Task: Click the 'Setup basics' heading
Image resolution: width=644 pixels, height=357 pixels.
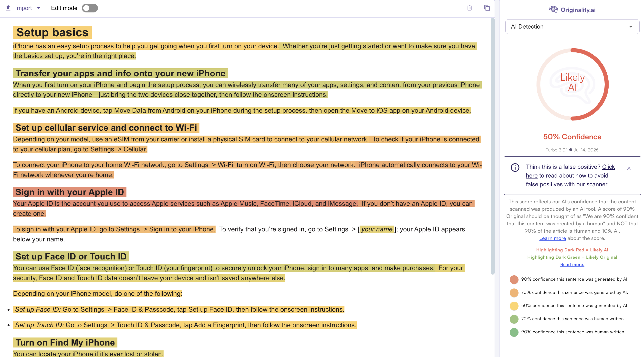Action: tap(52, 32)
